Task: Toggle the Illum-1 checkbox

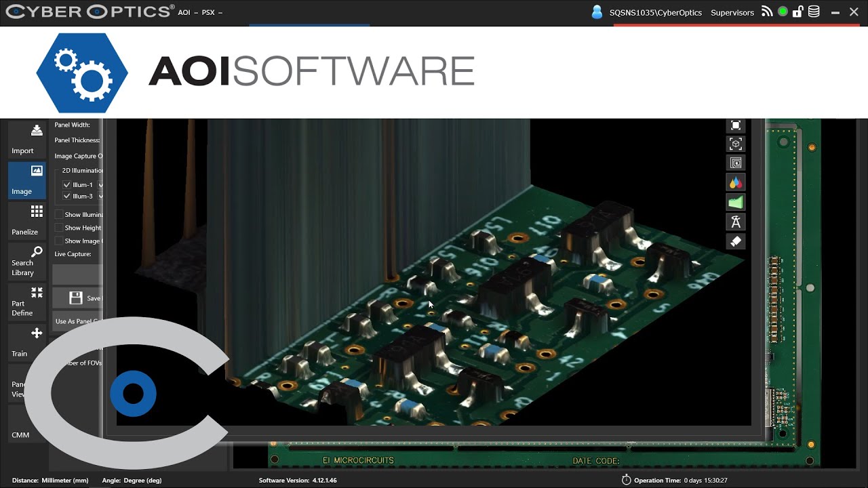Action: tap(66, 185)
